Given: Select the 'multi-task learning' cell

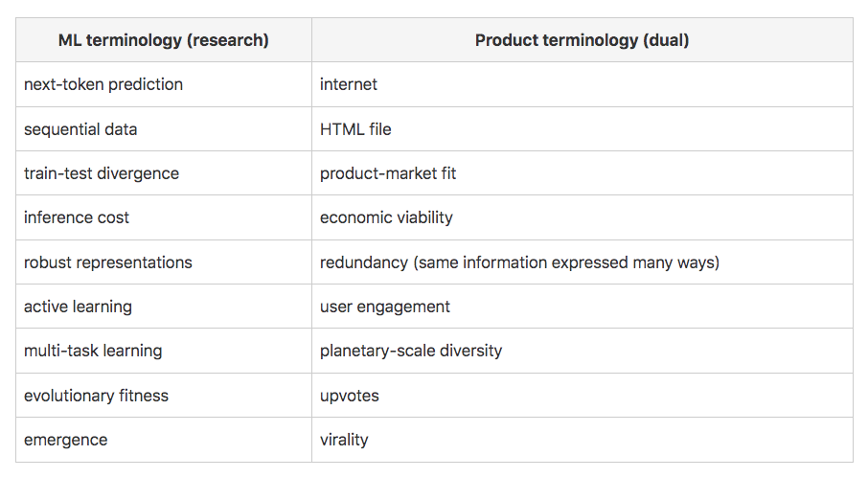Looking at the screenshot, I should [93, 351].
